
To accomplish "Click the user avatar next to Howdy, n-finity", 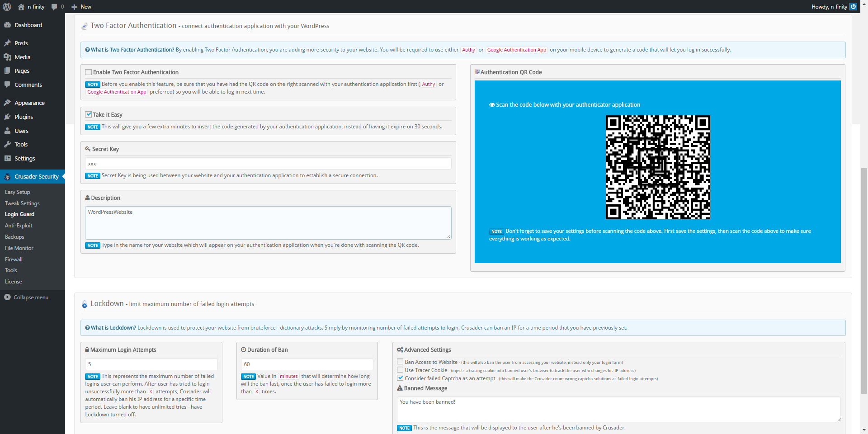I will coord(853,7).
